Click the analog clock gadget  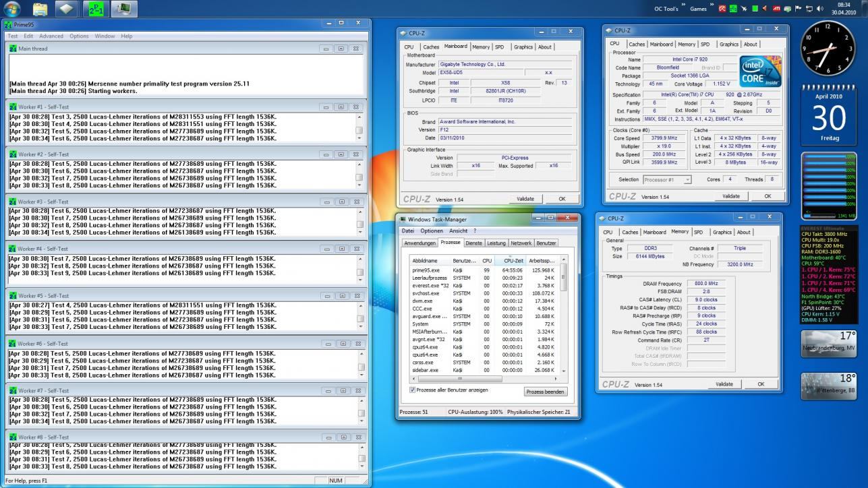pyautogui.click(x=828, y=50)
